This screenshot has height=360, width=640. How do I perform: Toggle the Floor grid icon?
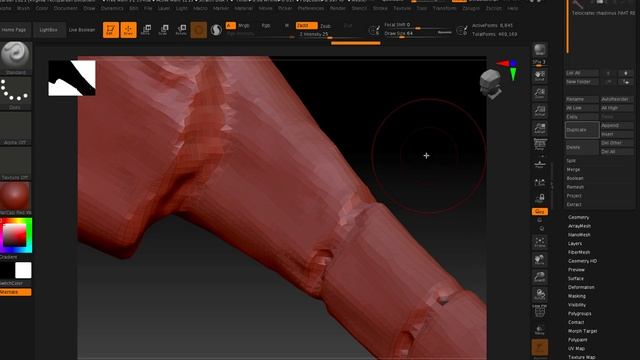tap(540, 164)
